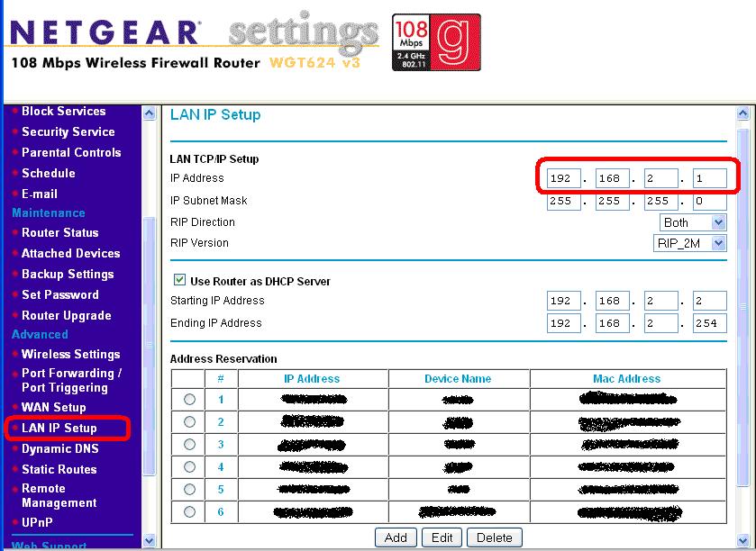Select radio button for reservation row 1

189,399
